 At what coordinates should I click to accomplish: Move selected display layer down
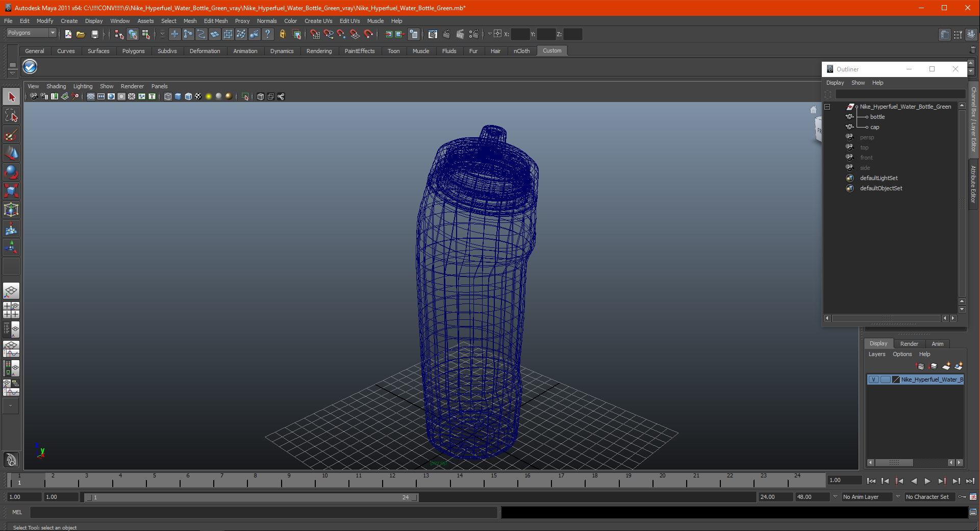pos(933,366)
